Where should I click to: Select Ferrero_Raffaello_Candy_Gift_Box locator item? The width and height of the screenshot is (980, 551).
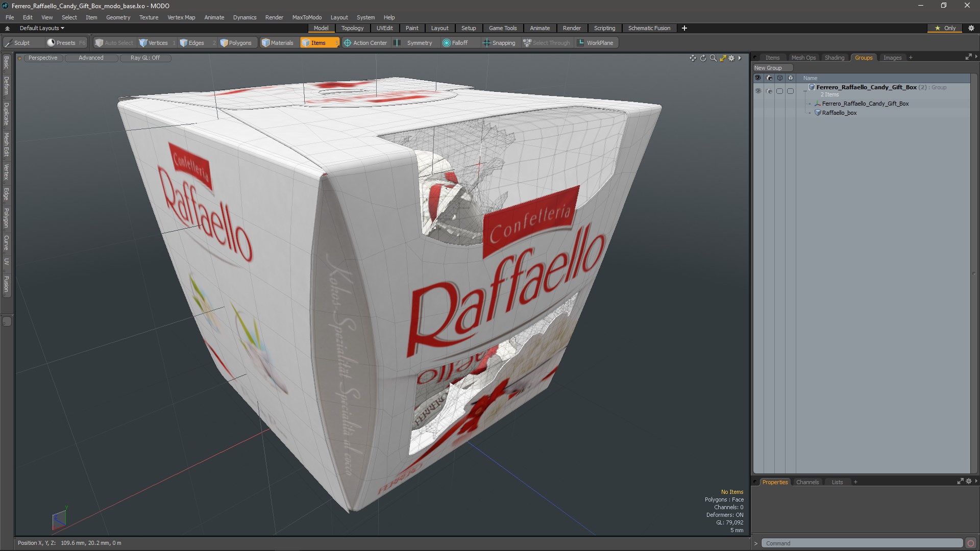pyautogui.click(x=865, y=104)
